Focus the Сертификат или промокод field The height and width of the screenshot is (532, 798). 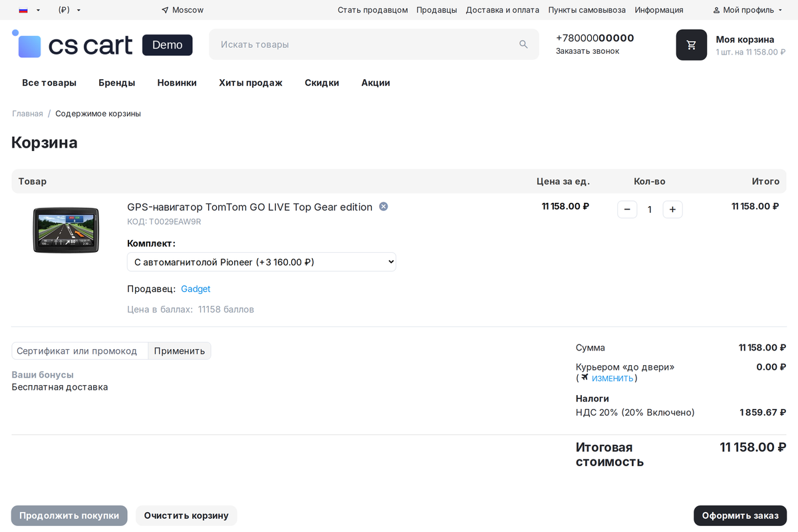tap(80, 350)
